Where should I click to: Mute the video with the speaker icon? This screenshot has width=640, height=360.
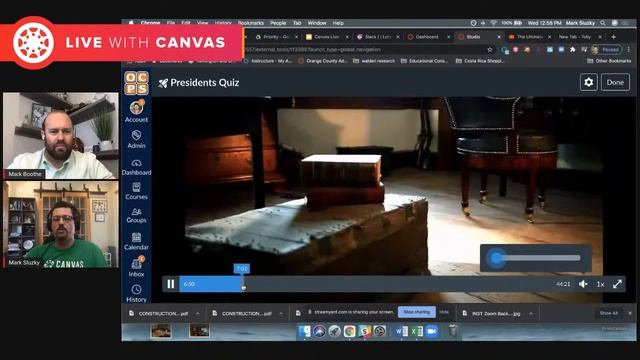click(x=583, y=284)
